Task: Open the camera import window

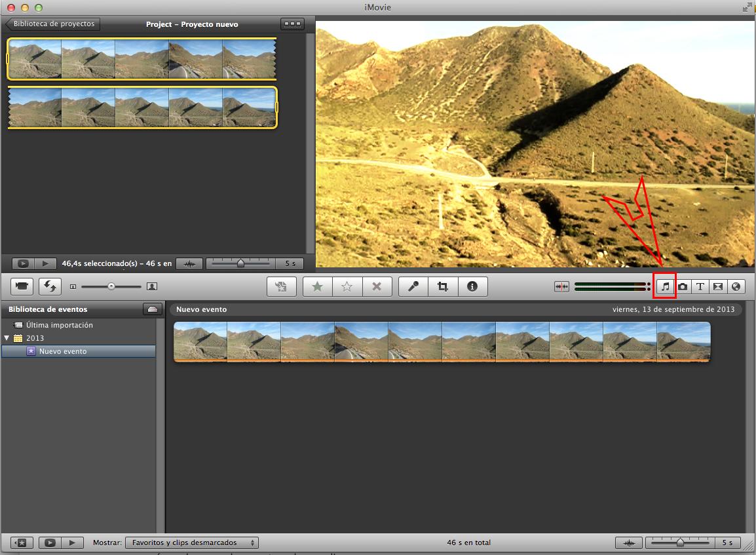Action: [22, 286]
